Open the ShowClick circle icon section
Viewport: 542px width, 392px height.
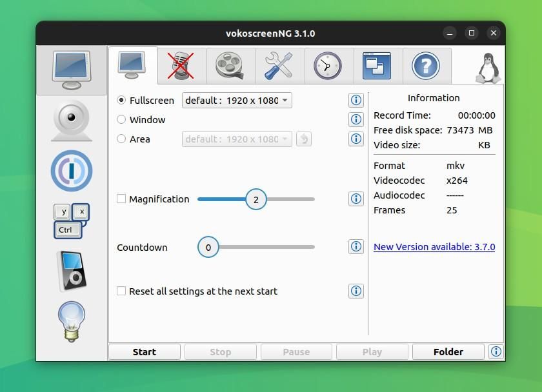[72, 171]
